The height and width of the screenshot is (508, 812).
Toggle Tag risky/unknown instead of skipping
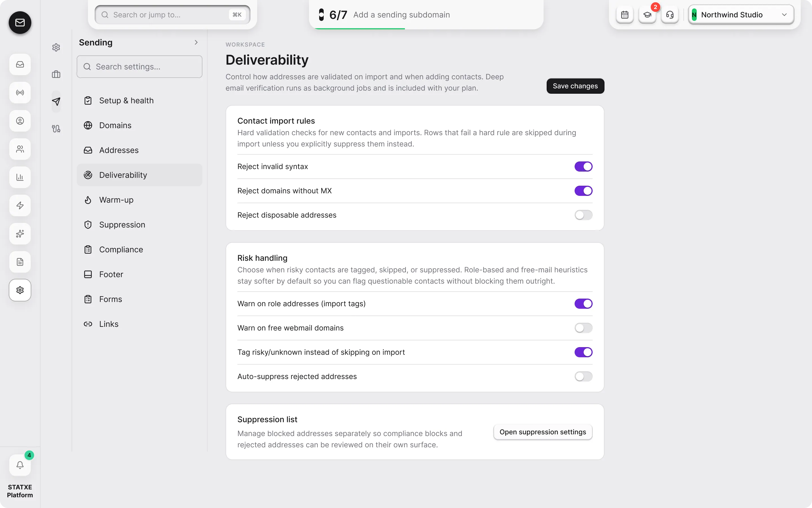[583, 352]
